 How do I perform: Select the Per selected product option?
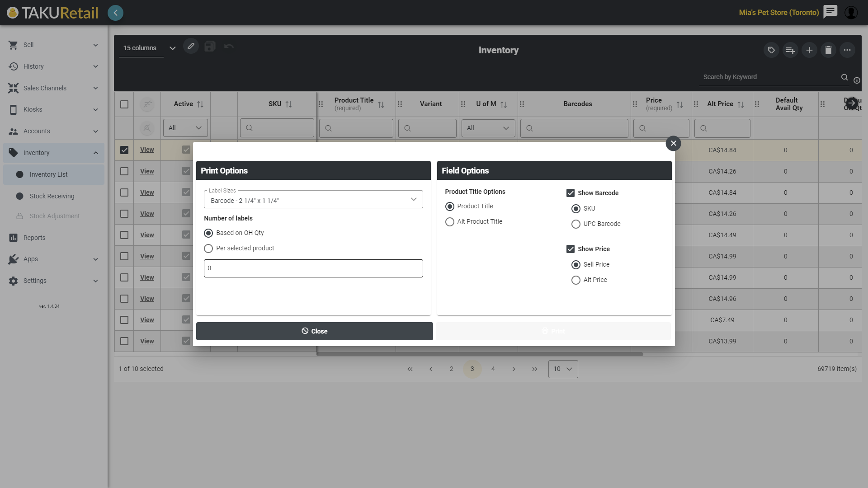click(208, 249)
